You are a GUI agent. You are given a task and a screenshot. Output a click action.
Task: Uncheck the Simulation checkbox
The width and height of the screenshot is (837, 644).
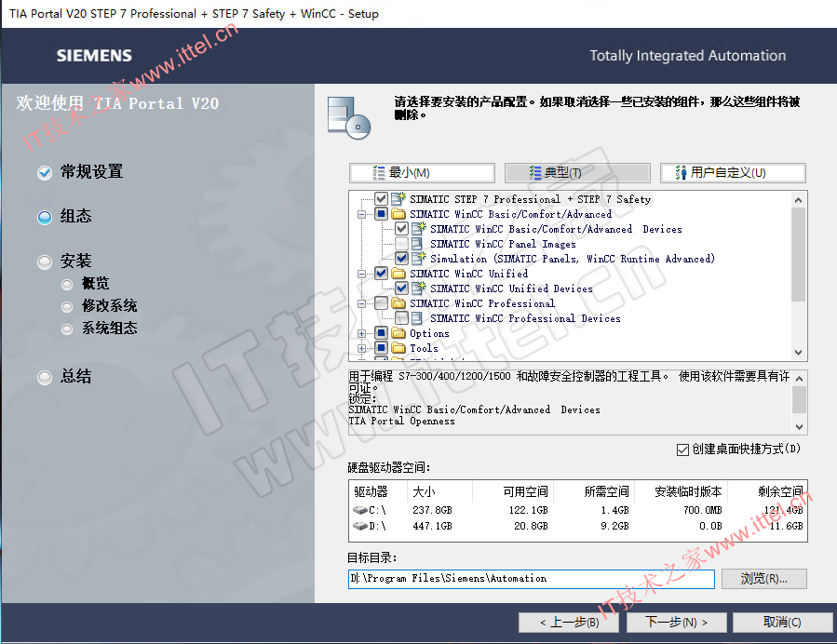(x=402, y=259)
